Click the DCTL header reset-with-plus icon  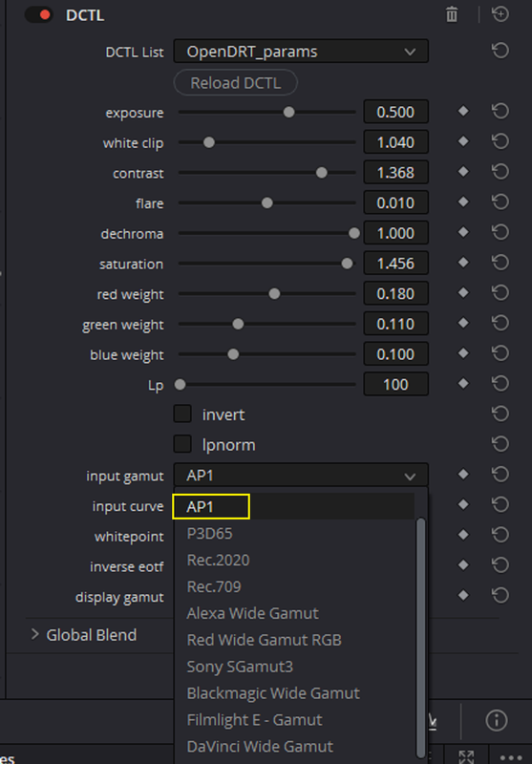(500, 14)
